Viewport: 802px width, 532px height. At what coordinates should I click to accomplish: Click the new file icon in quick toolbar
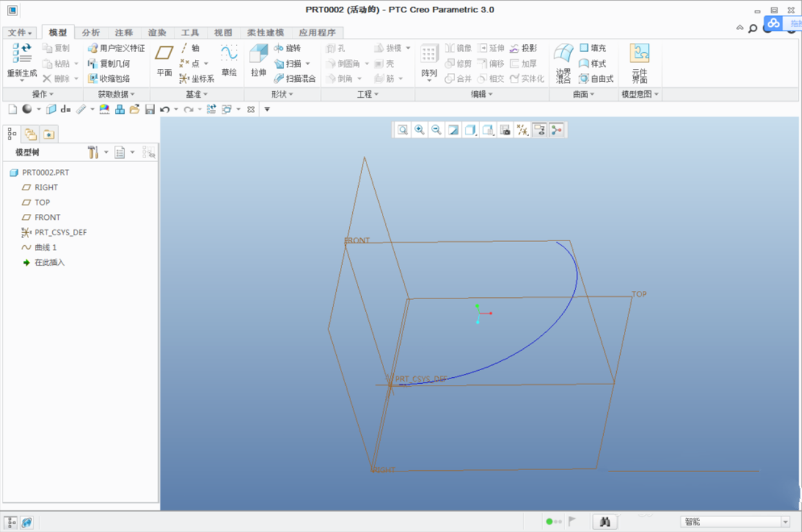pyautogui.click(x=12, y=110)
